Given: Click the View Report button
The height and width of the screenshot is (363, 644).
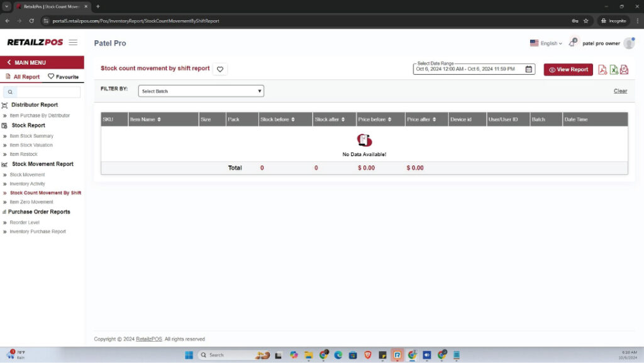Looking at the screenshot, I should [x=568, y=70].
